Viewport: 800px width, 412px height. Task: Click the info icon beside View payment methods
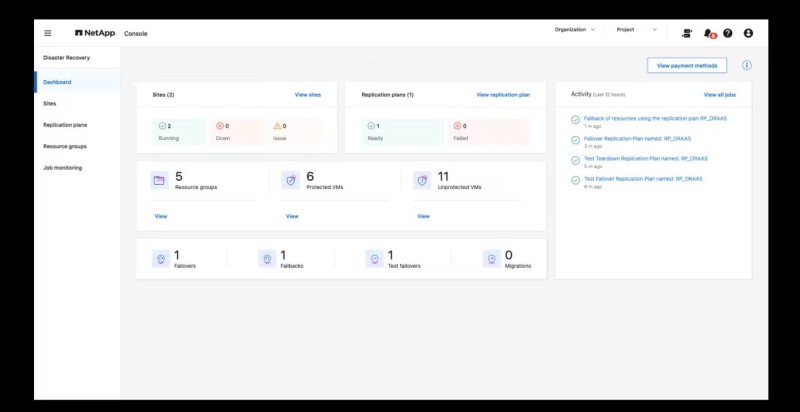746,65
